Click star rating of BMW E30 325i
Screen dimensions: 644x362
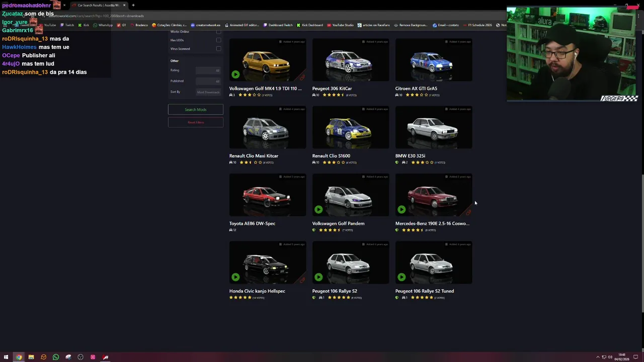422,162
